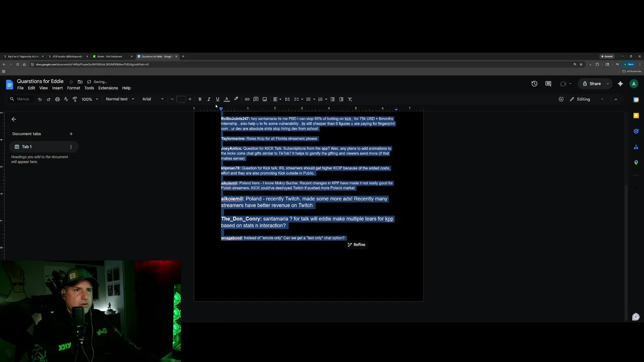The width and height of the screenshot is (644, 362).
Task: Click the Chrome Gemini button
Action: click(607, 56)
